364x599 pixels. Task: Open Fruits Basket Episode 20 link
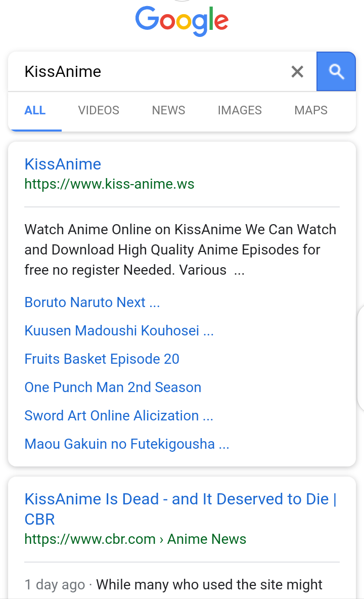click(x=102, y=359)
